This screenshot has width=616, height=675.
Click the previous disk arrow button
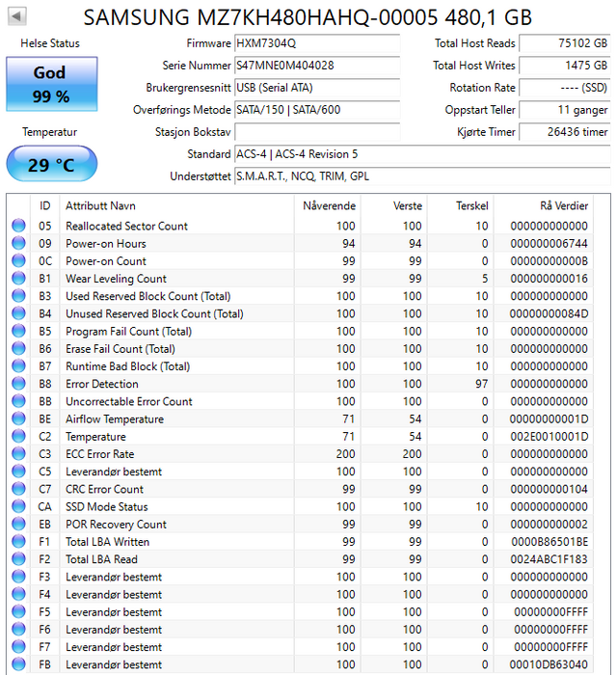16,16
